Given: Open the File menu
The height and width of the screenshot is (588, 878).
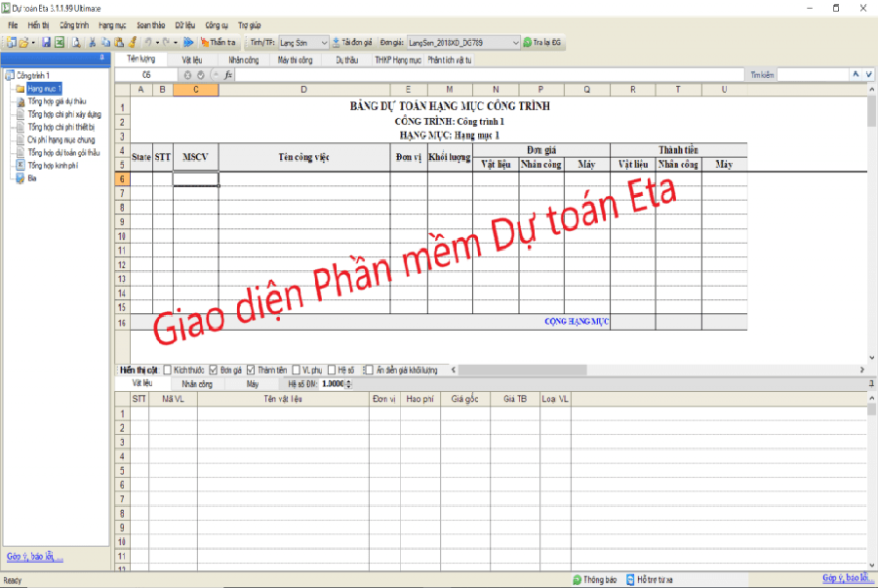Looking at the screenshot, I should pos(13,25).
